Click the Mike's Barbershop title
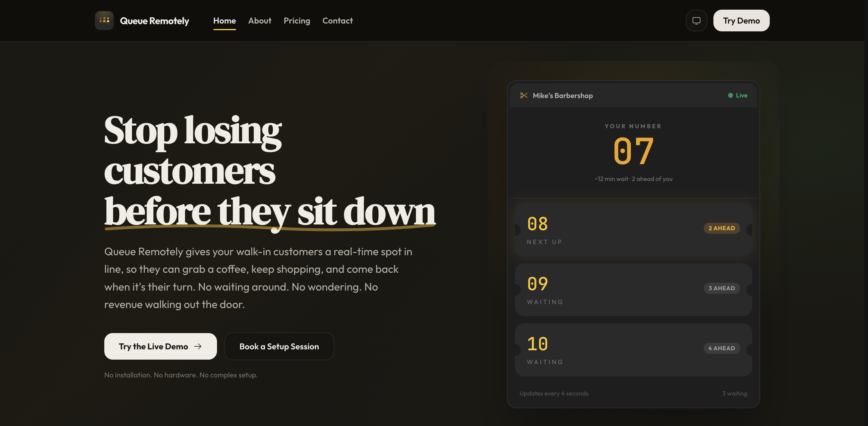The width and height of the screenshot is (868, 426). (562, 95)
